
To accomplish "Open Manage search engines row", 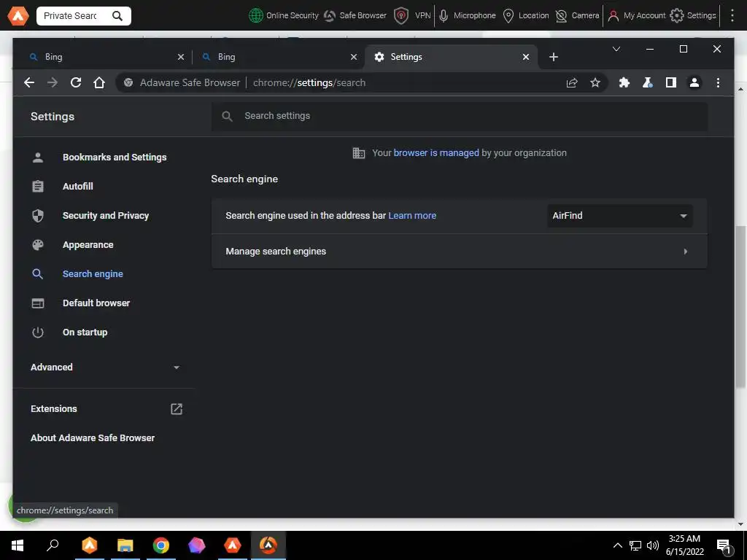I will [460, 252].
